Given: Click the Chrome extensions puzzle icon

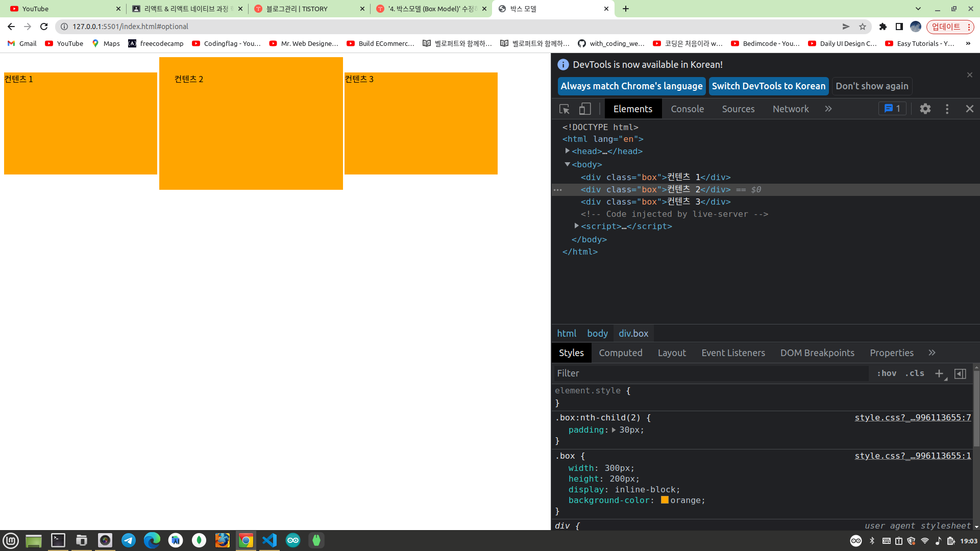Looking at the screenshot, I should click(883, 27).
